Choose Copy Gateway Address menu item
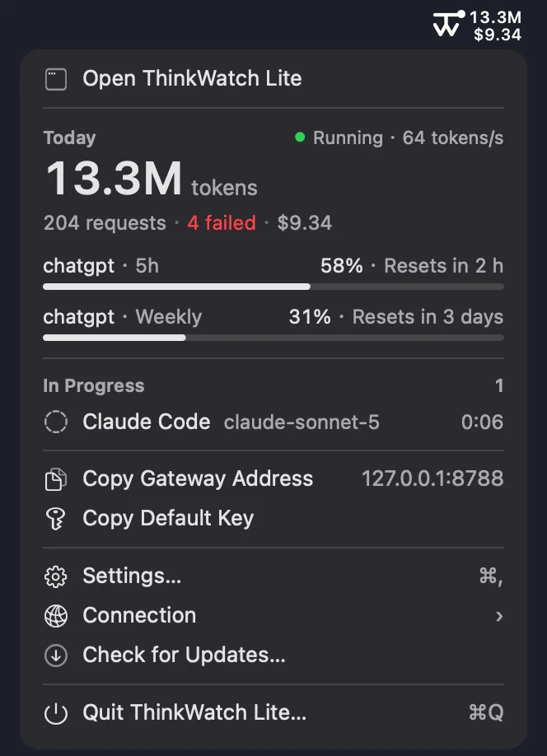This screenshot has width=547, height=756. tap(273, 478)
